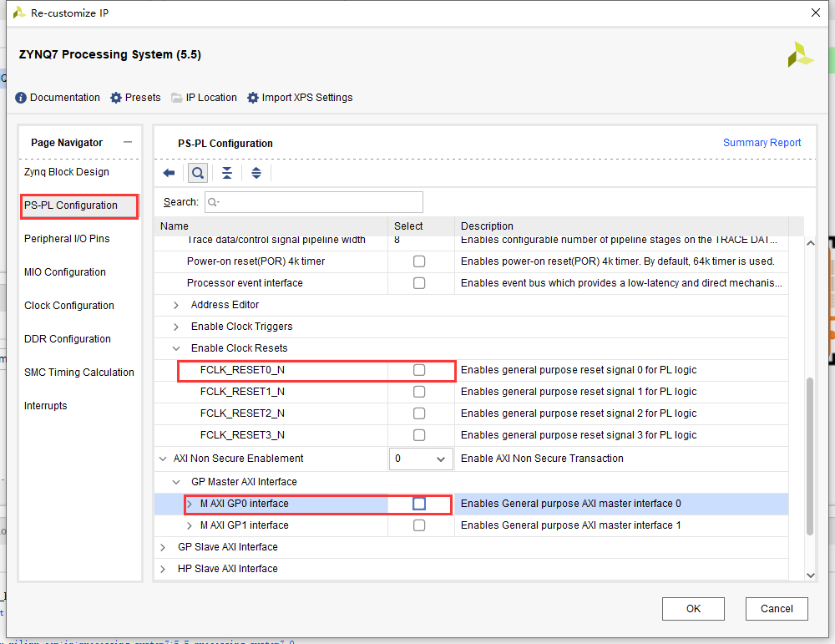Click the Description column header

[x=621, y=226]
